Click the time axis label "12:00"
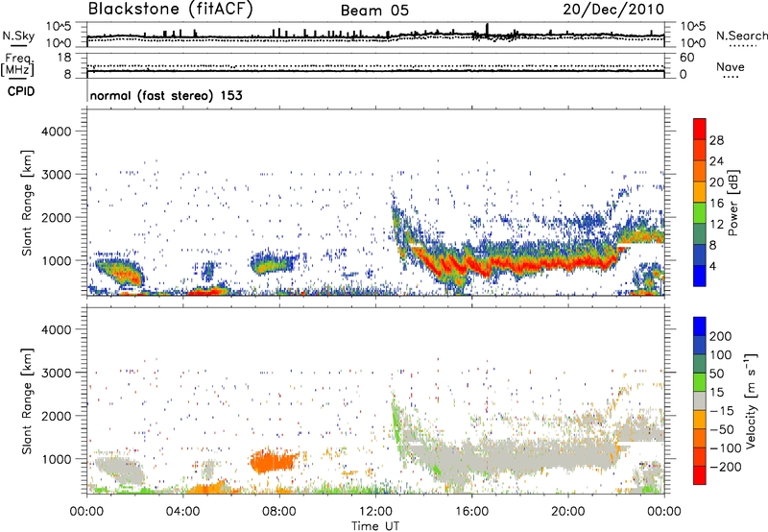 point(375,512)
